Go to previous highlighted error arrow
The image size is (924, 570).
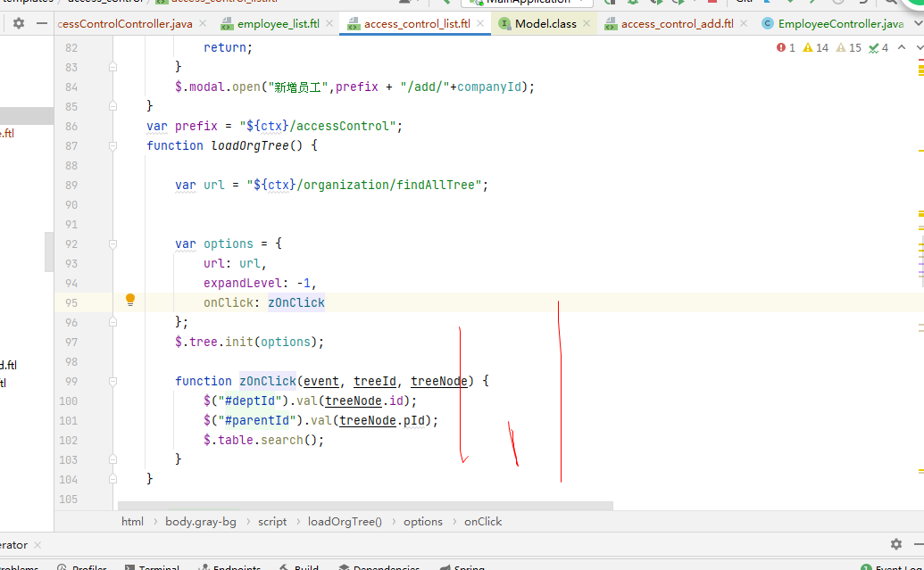(902, 47)
